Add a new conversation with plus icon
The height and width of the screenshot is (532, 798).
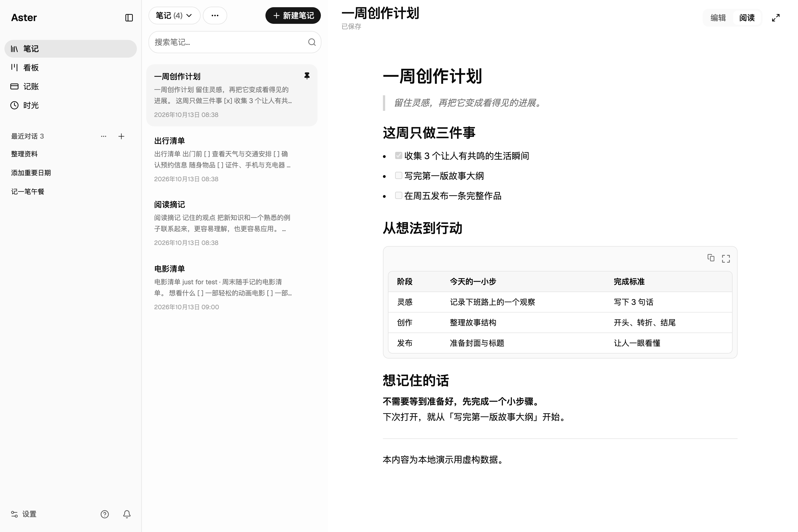click(121, 136)
